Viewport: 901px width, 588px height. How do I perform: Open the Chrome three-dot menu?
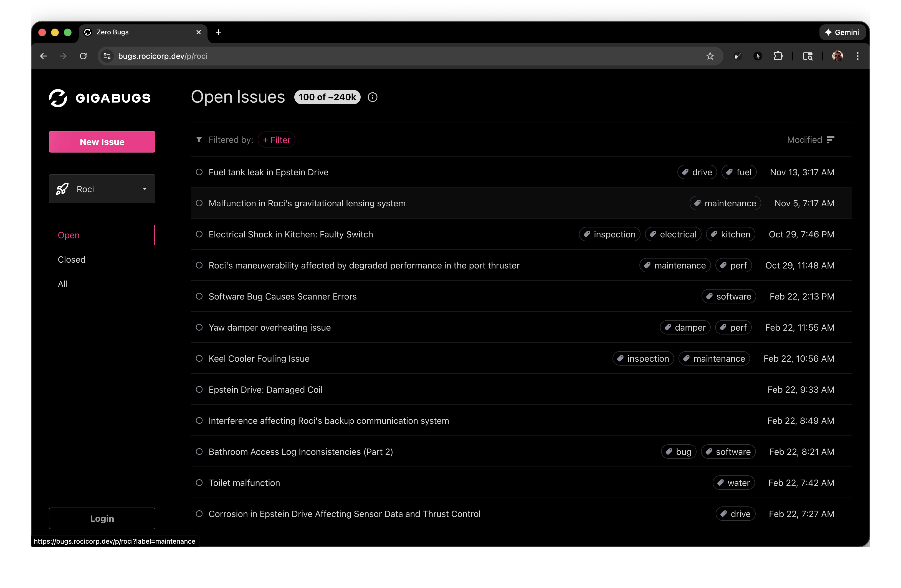(857, 56)
